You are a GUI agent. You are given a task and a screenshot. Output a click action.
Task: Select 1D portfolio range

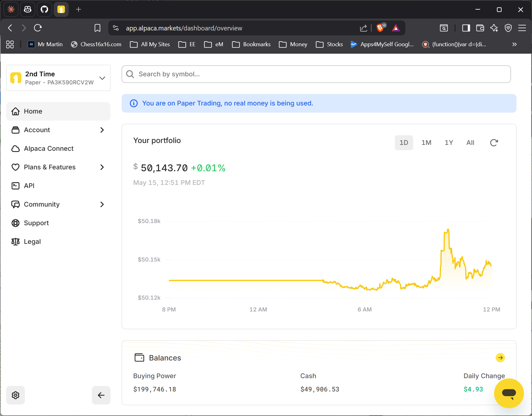tap(404, 143)
